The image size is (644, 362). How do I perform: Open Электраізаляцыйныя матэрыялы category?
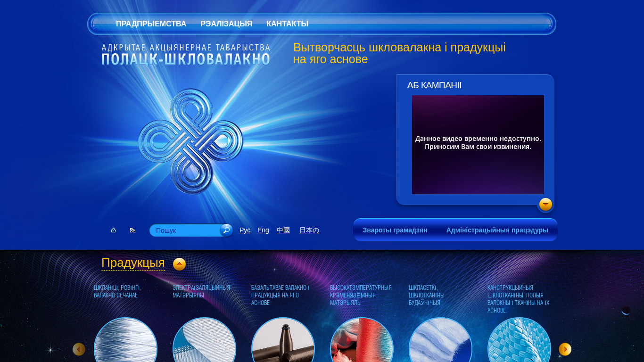(x=201, y=291)
